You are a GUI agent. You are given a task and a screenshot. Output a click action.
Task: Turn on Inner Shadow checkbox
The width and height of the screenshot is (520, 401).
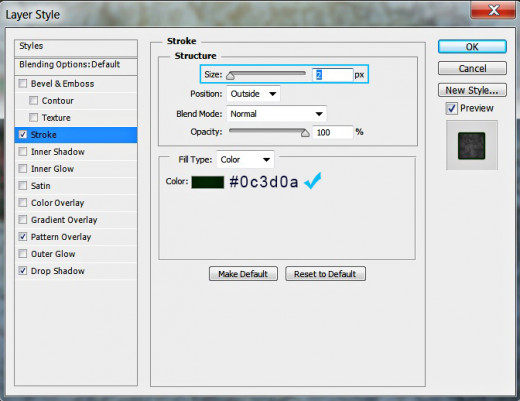(23, 152)
